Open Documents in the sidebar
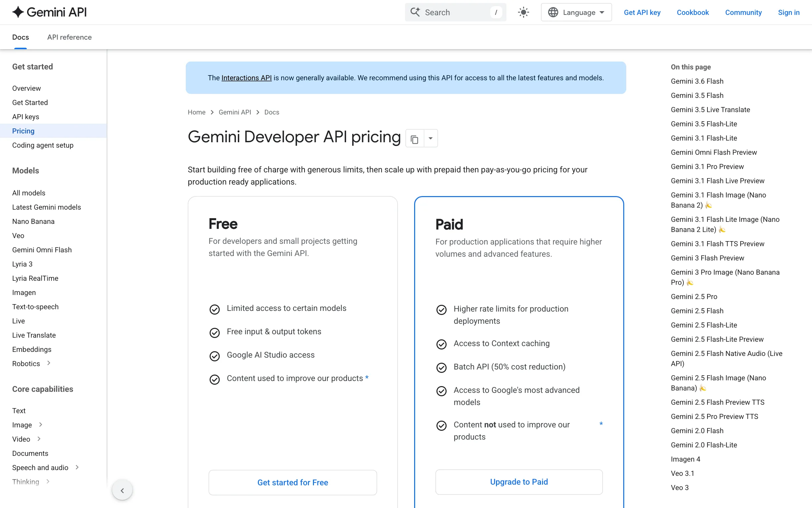Image resolution: width=812 pixels, height=508 pixels. coord(30,453)
